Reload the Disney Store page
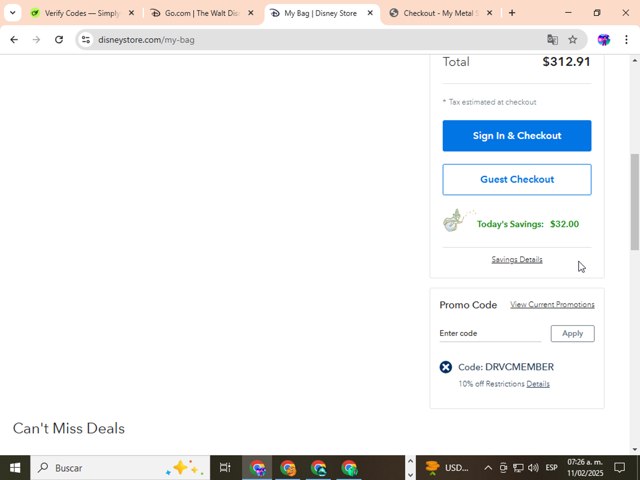 coord(59,40)
